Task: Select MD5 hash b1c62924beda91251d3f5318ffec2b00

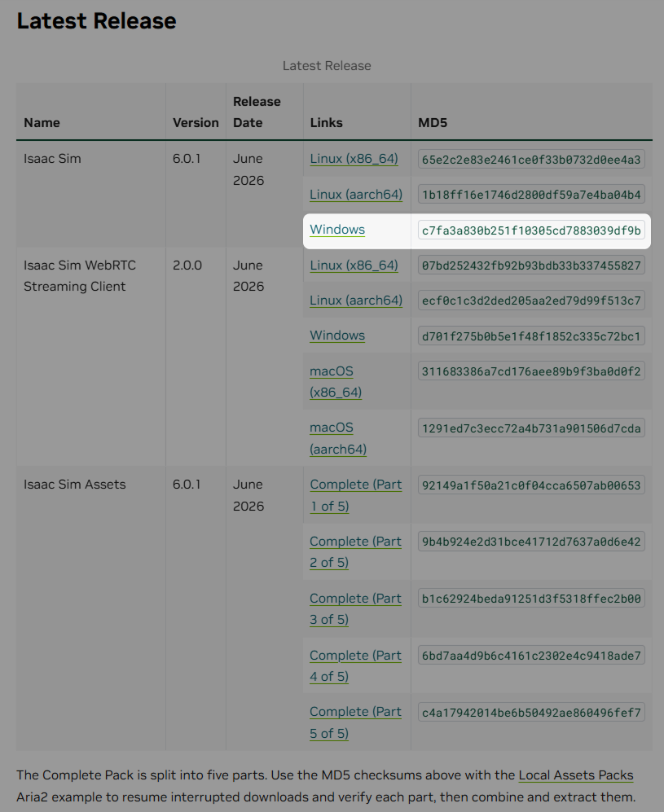Action: pos(531,599)
